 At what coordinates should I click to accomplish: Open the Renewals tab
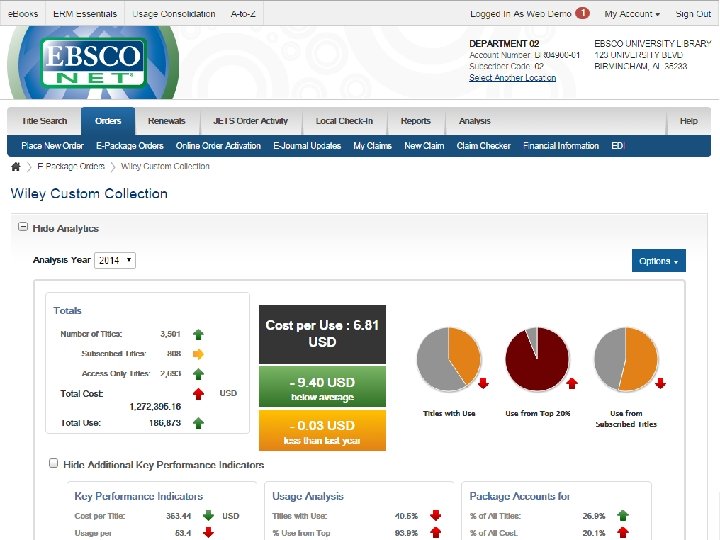click(x=167, y=121)
